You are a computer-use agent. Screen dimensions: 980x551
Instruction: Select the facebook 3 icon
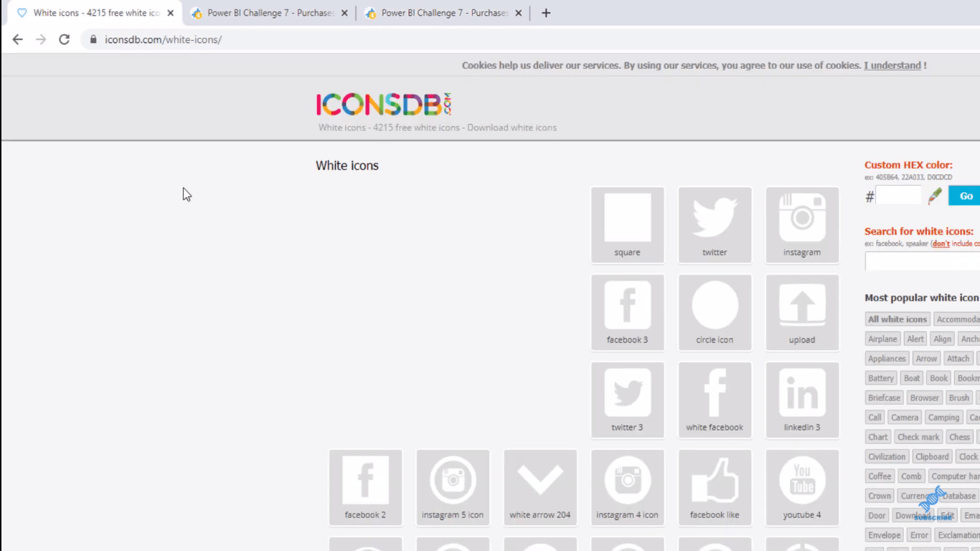pyautogui.click(x=628, y=312)
